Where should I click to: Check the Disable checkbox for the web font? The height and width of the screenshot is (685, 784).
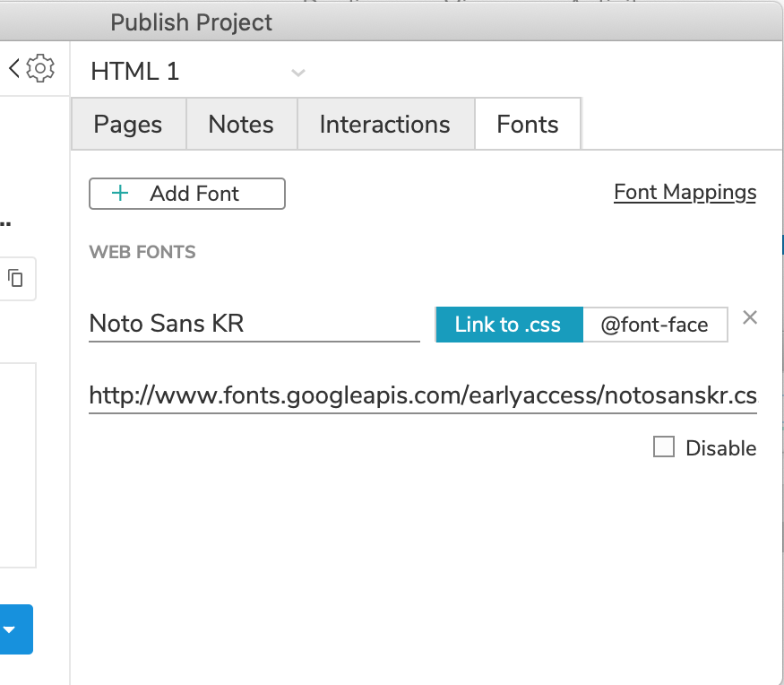coord(664,447)
